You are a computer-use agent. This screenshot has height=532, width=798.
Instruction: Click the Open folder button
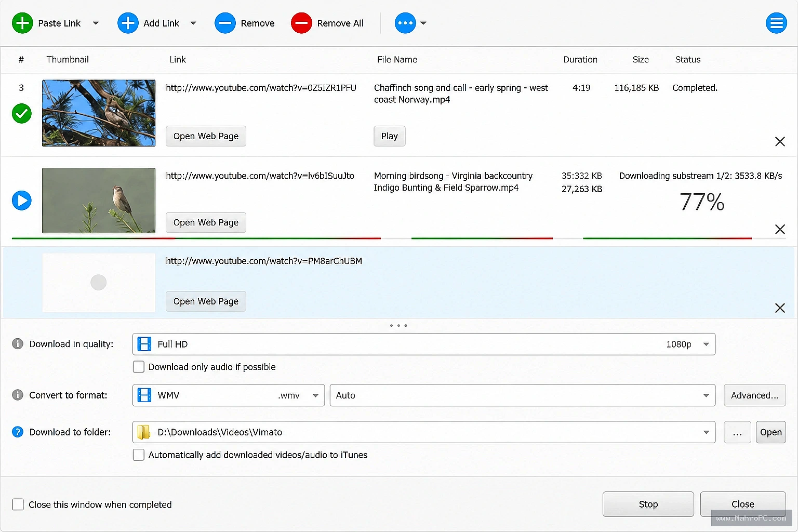(770, 432)
